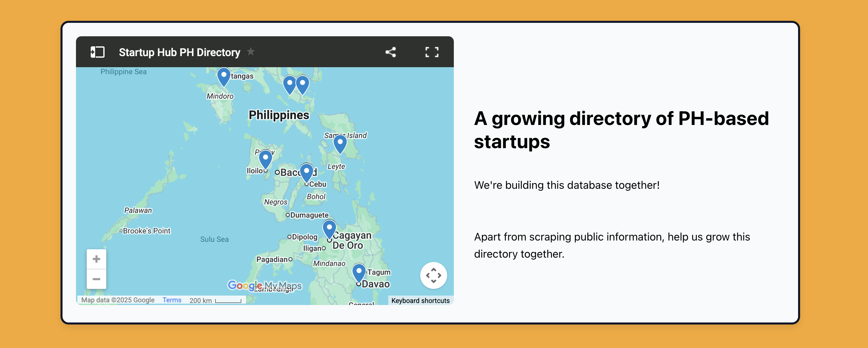Click the Google My Maps logo
868x348 pixels.
click(x=265, y=286)
